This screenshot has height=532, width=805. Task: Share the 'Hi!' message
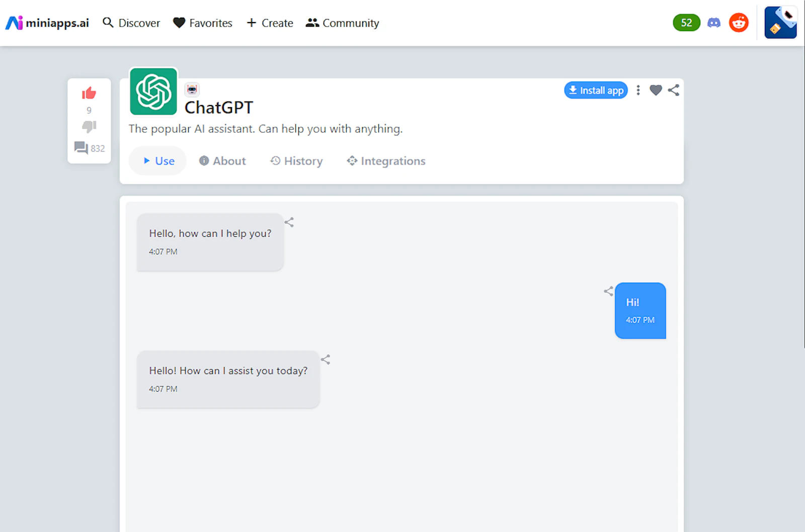(x=608, y=291)
